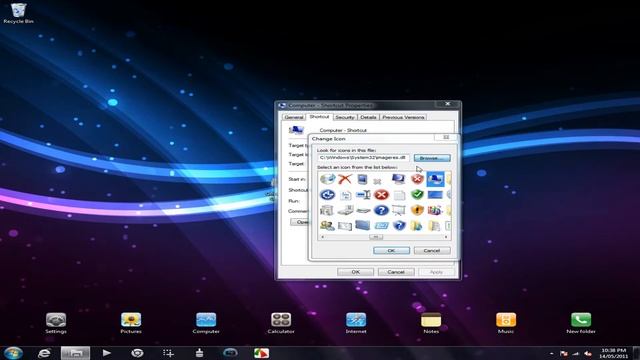640x360 pixels.
Task: Pick the thin red X cross icon
Action: pos(345,179)
